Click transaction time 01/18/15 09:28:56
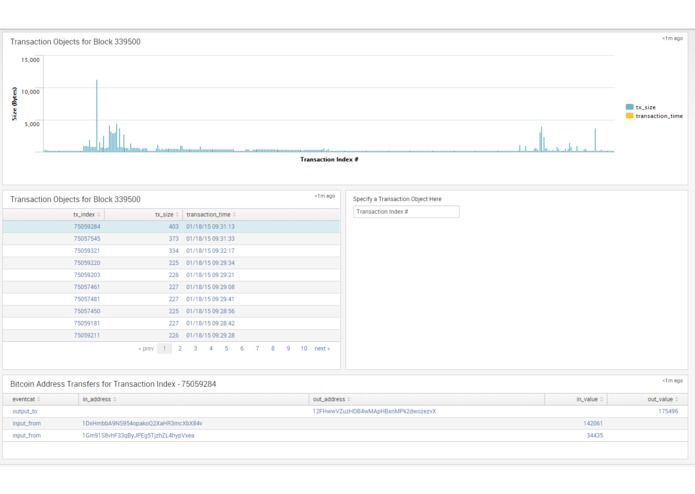 tap(211, 311)
